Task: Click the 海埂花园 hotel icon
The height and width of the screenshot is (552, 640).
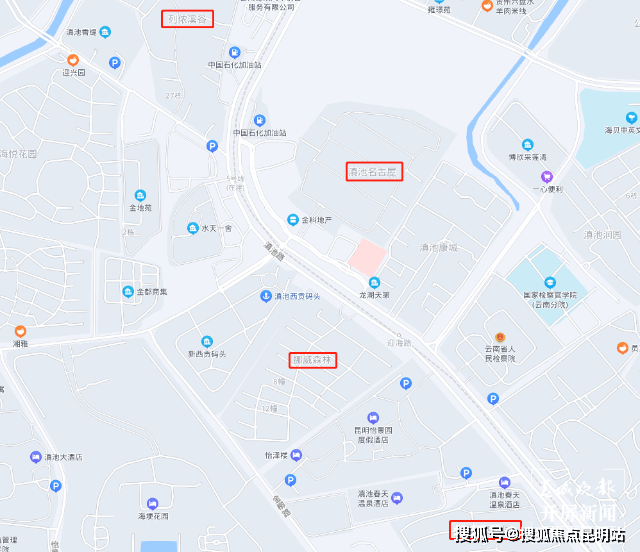Action: click(x=152, y=503)
